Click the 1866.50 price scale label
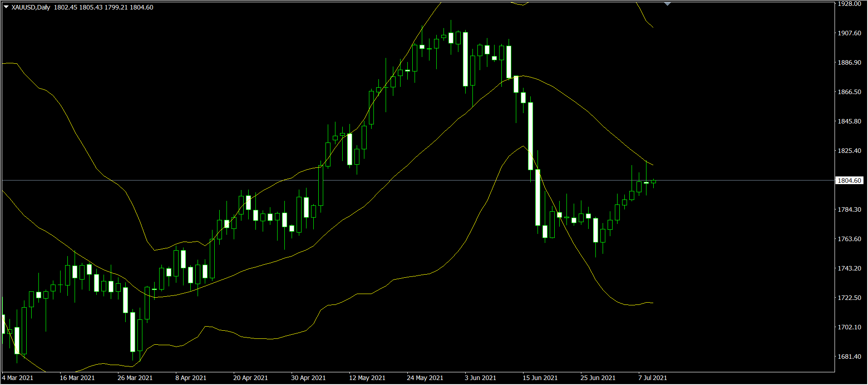 click(849, 92)
